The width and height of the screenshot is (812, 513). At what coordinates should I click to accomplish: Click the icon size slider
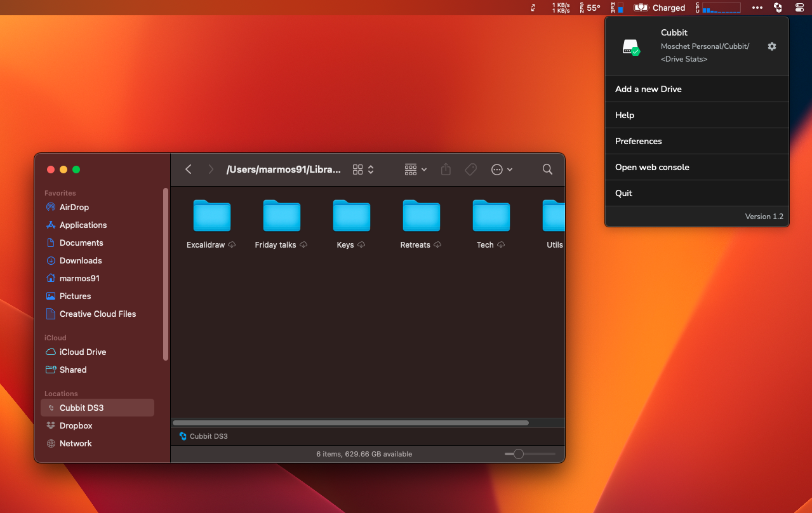519,454
